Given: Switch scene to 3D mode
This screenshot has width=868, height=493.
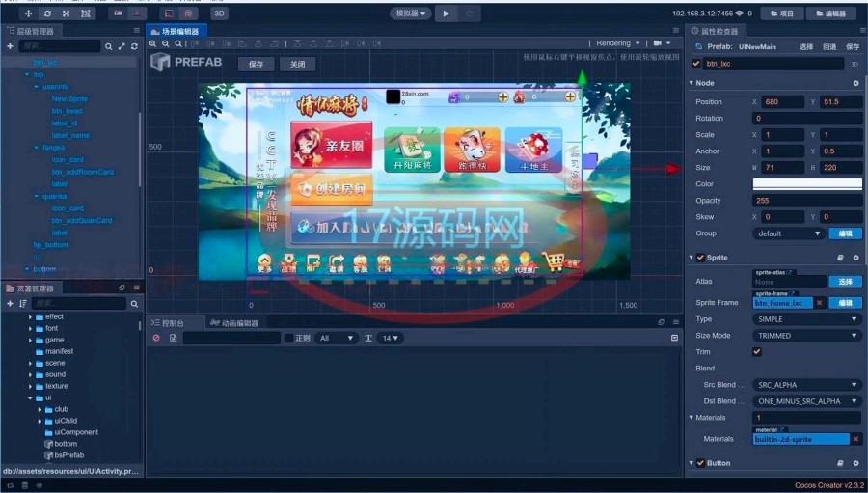Looking at the screenshot, I should pos(219,14).
